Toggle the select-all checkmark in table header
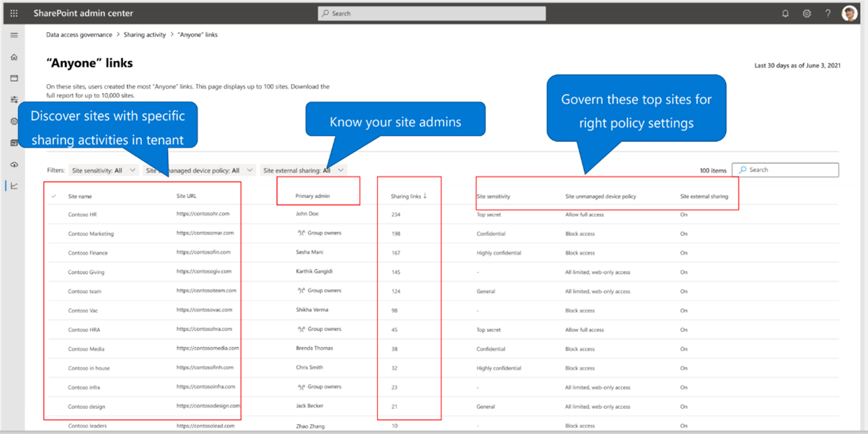868x434 pixels. [x=54, y=197]
